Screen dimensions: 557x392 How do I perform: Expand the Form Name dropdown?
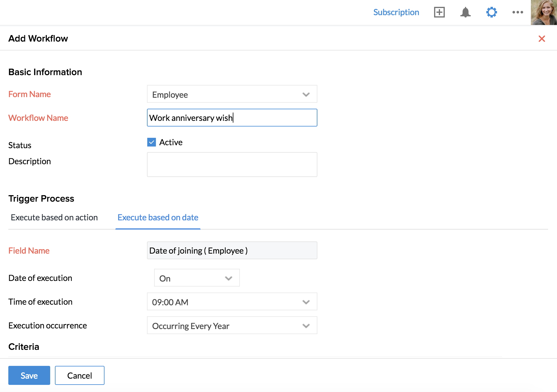tap(232, 94)
